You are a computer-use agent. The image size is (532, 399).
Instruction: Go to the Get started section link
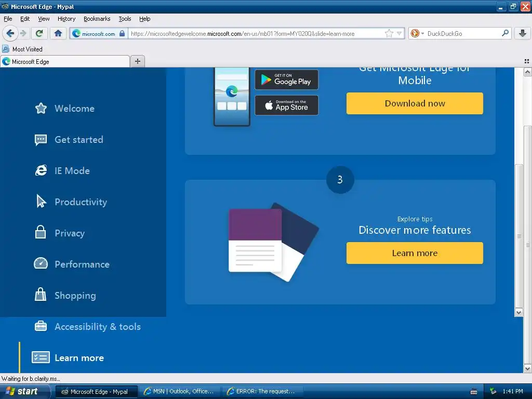[79, 140]
